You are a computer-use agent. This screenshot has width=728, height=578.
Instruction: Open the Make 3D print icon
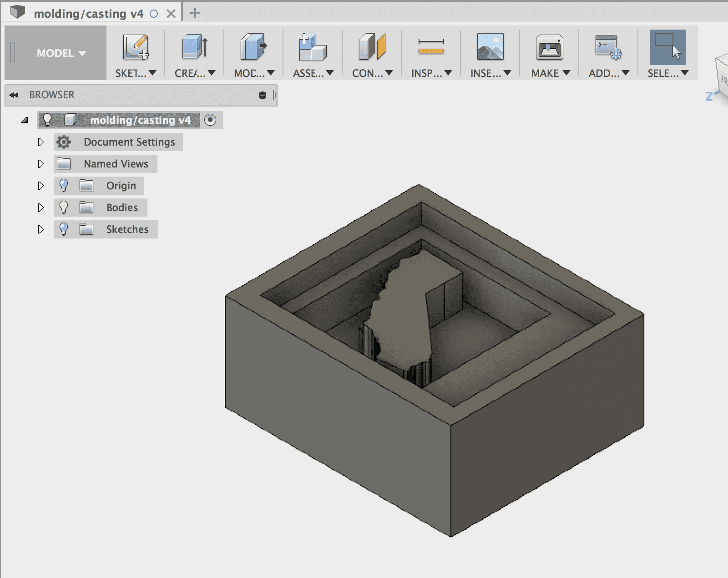pos(550,47)
